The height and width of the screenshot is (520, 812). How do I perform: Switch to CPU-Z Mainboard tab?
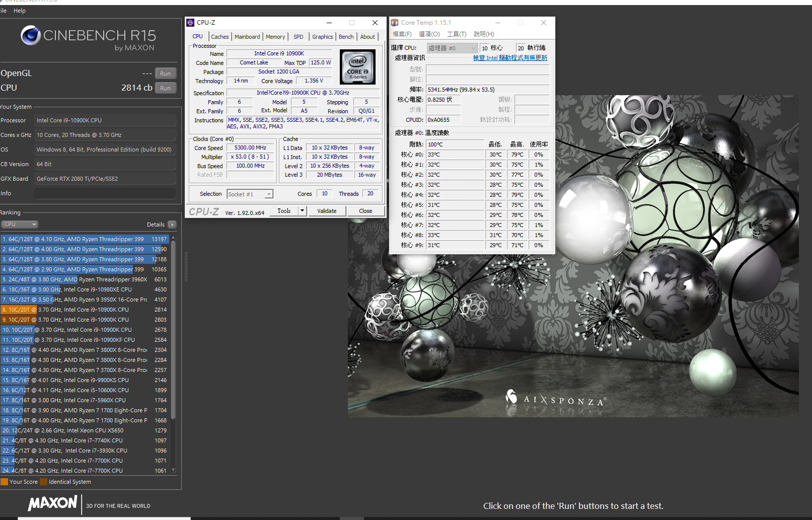247,37
